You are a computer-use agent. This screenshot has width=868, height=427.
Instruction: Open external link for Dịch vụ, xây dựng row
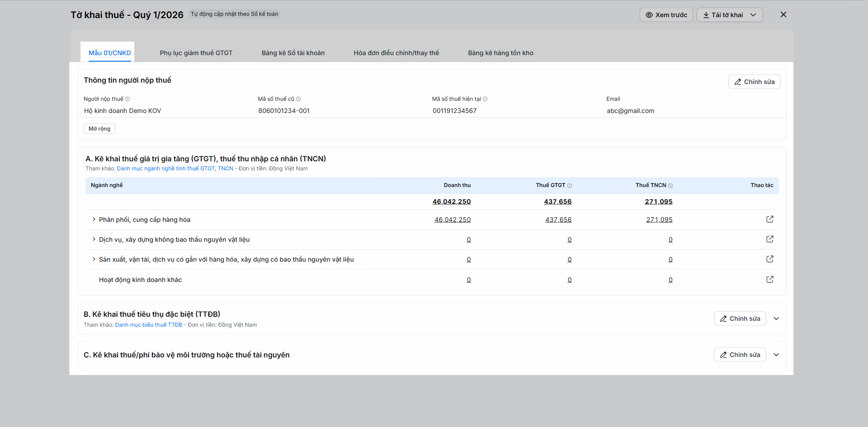point(770,239)
